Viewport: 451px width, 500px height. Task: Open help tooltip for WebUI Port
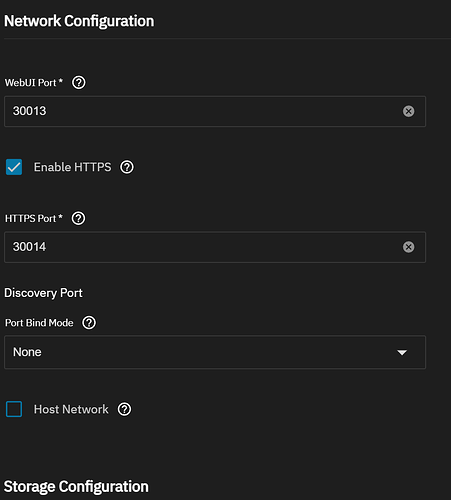(79, 82)
